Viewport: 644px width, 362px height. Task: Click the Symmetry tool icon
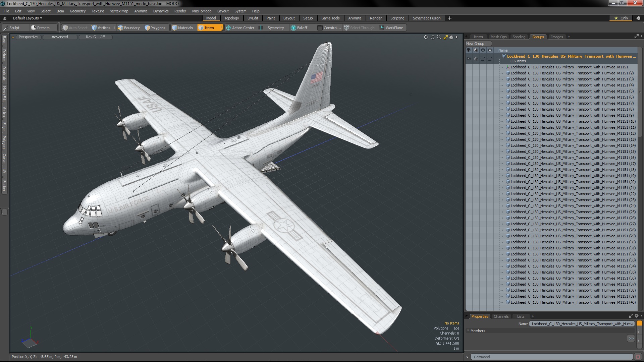[x=261, y=28]
